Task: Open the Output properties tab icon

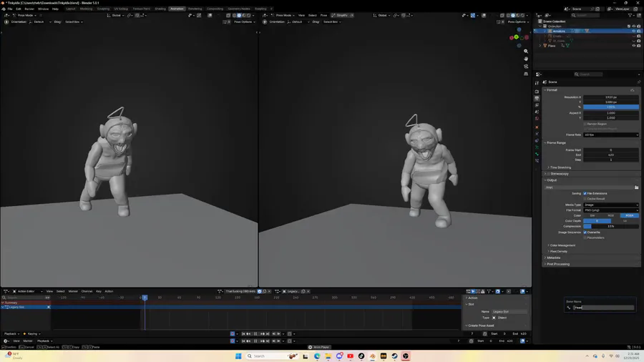Action: click(537, 99)
